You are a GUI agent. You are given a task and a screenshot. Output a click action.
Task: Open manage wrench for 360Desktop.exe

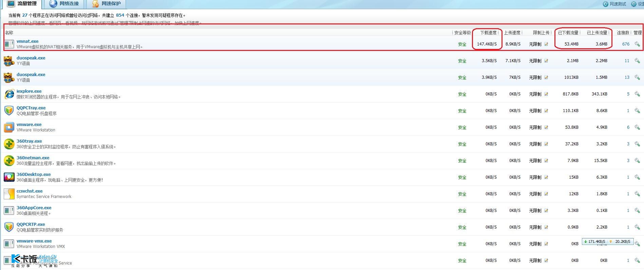click(637, 177)
